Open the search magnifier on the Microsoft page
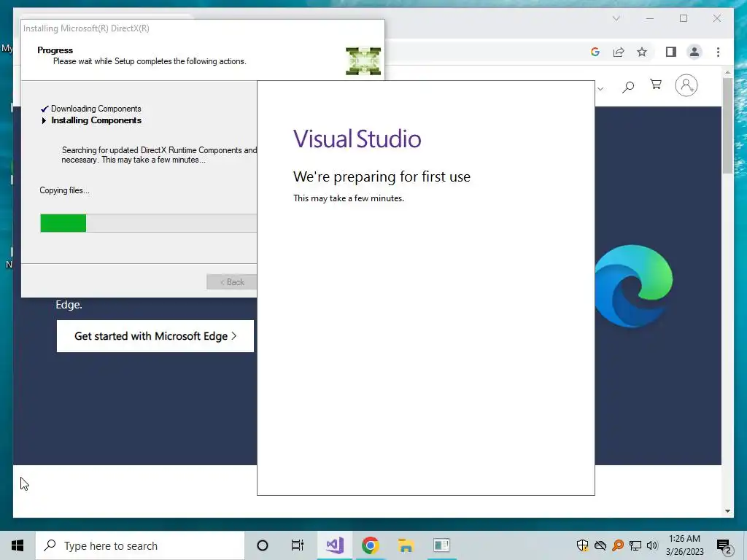The height and width of the screenshot is (560, 747). coord(628,87)
